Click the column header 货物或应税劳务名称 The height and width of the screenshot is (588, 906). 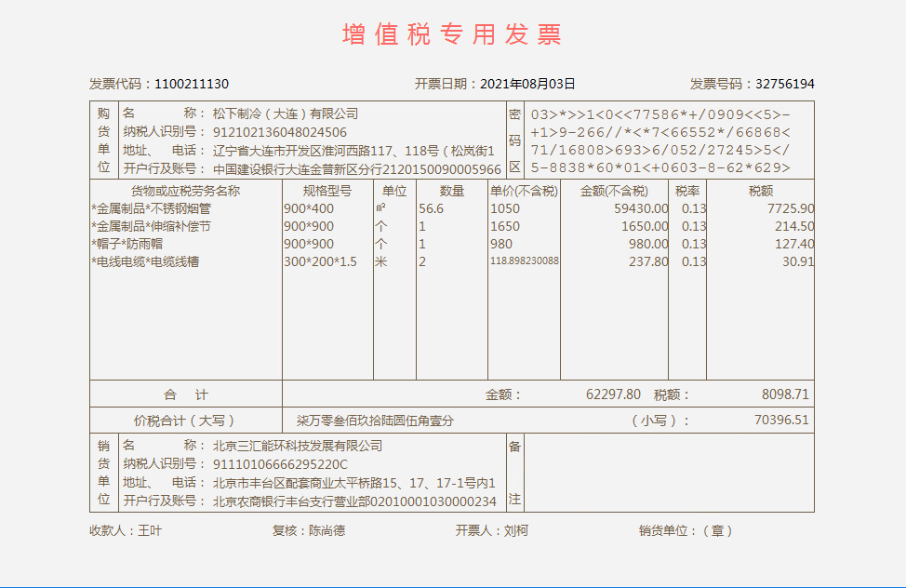[x=185, y=191]
